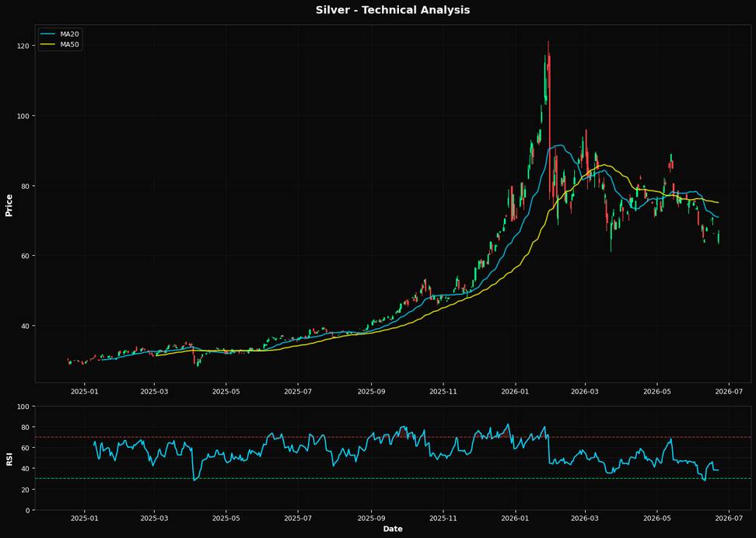The height and width of the screenshot is (538, 756).
Task: Click the 2025-11 date label on price chart
Action: click(x=443, y=391)
